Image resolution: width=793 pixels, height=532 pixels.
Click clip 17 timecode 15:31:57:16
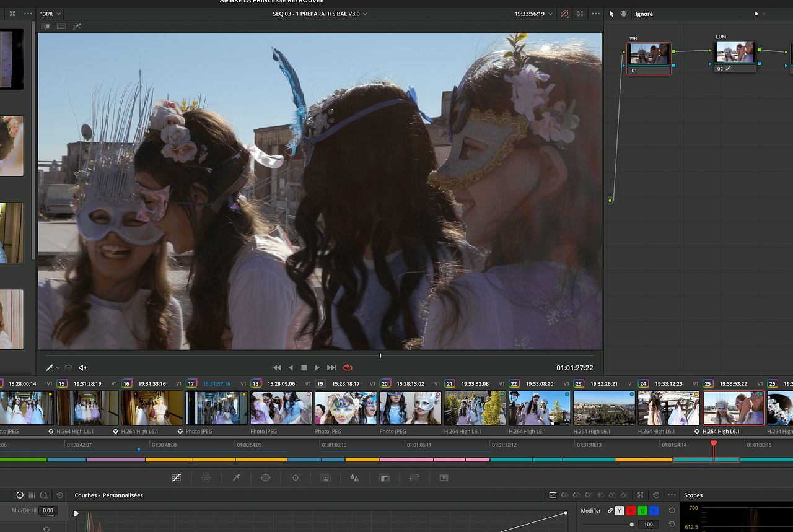217,384
